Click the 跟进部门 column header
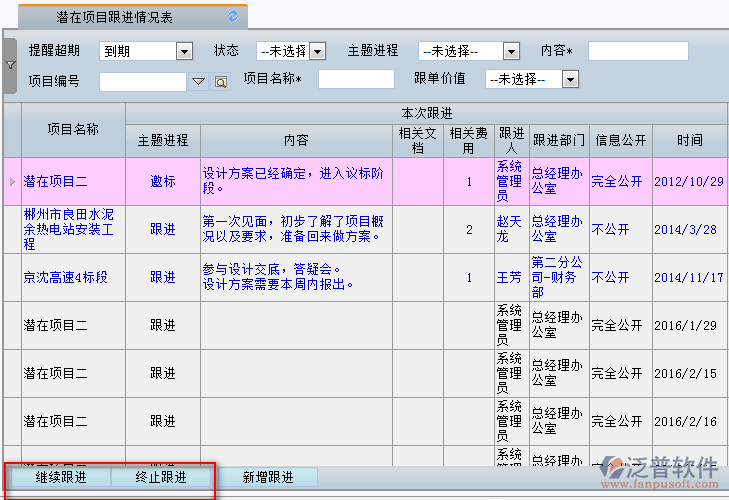The image size is (729, 500). pyautogui.click(x=559, y=140)
